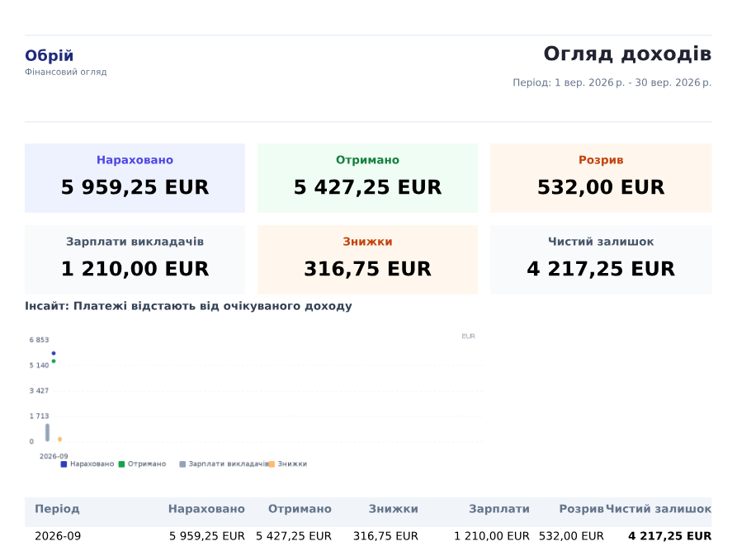Click the Зарплати table column header

[499, 509]
